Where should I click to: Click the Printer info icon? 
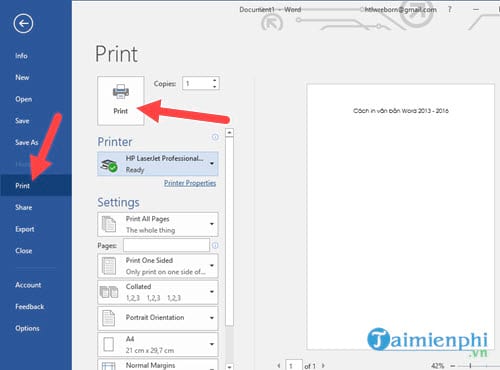[x=215, y=137]
